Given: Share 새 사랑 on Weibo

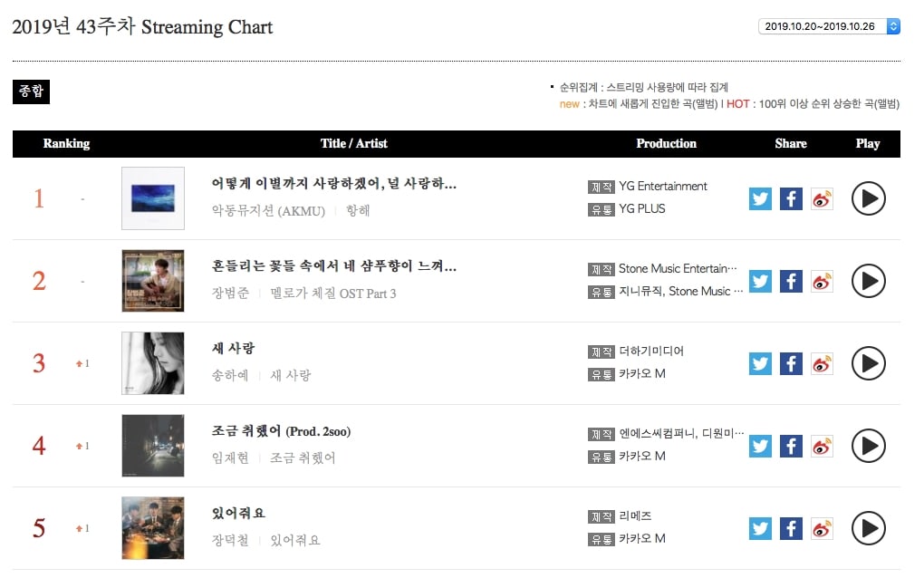Looking at the screenshot, I should click(822, 363).
